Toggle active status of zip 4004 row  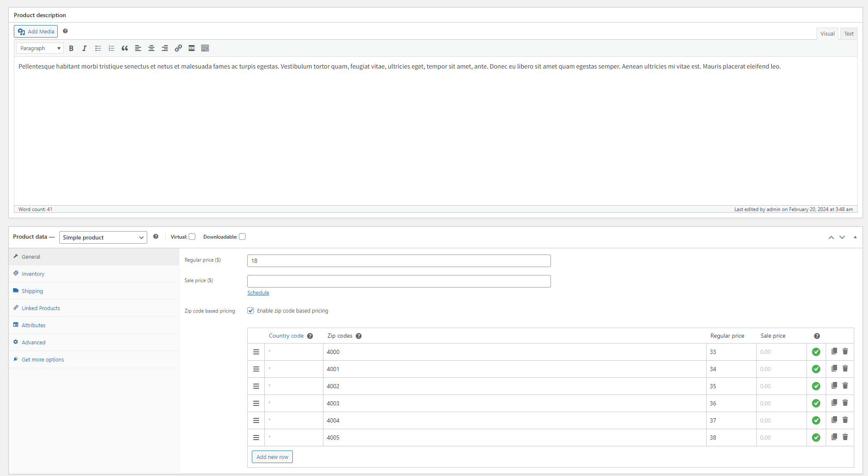(816, 420)
